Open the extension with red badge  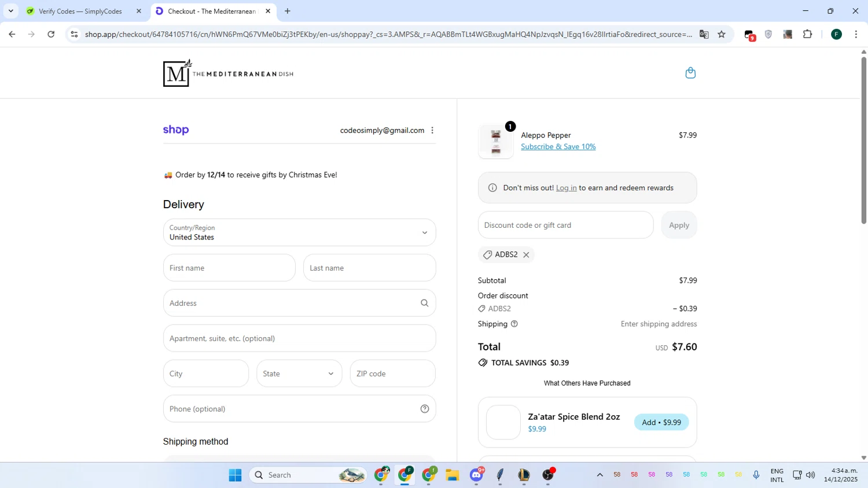pos(749,35)
